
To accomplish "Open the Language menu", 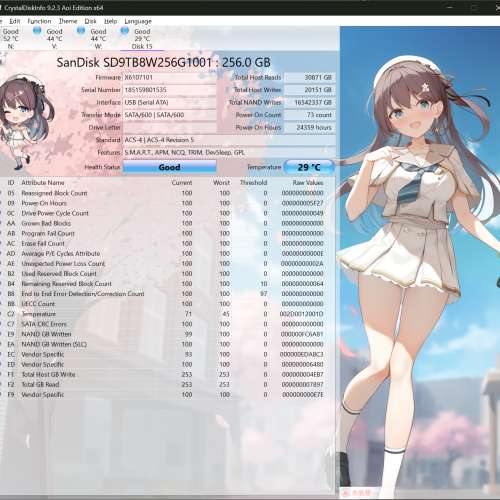I will pos(138,21).
